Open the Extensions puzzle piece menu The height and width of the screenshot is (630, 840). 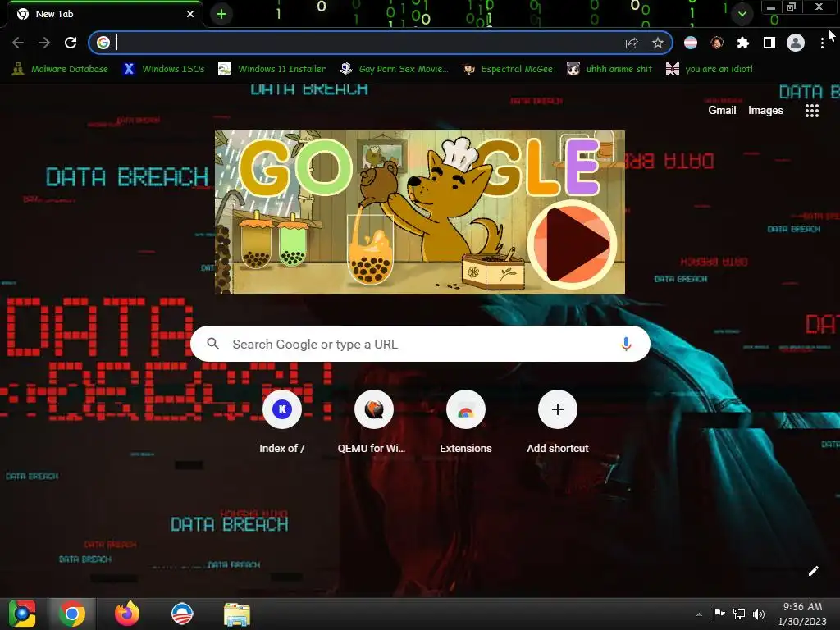[x=743, y=43]
